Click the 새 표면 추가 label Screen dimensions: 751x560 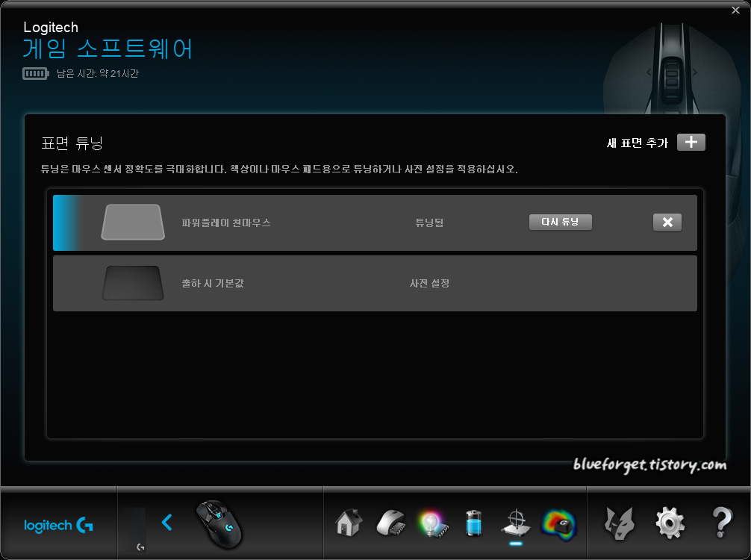[x=637, y=143]
